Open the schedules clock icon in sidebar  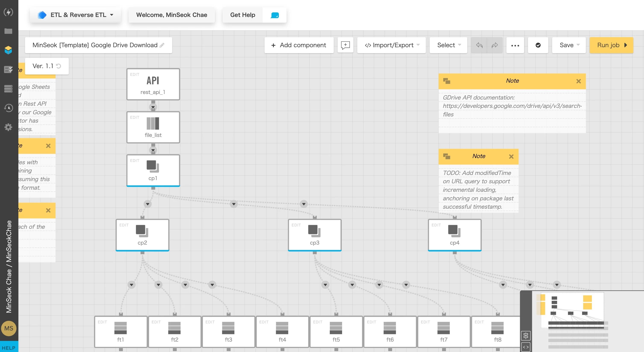point(8,108)
